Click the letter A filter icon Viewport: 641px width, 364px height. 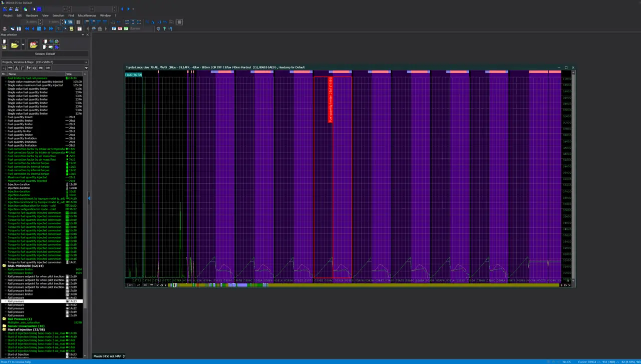point(17,68)
